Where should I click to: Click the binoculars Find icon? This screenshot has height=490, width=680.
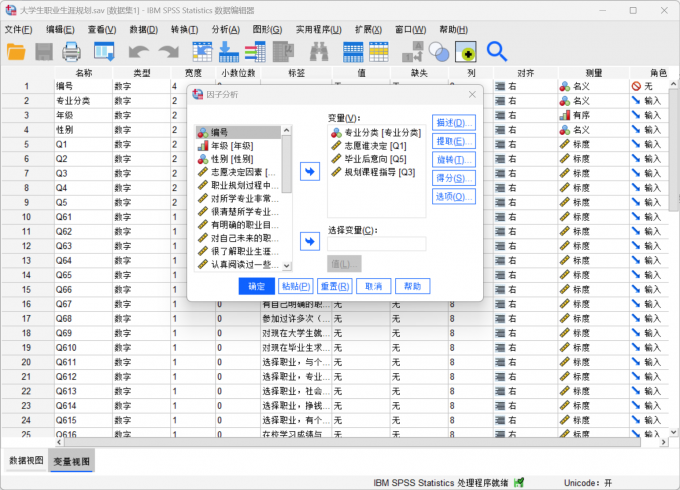point(319,51)
